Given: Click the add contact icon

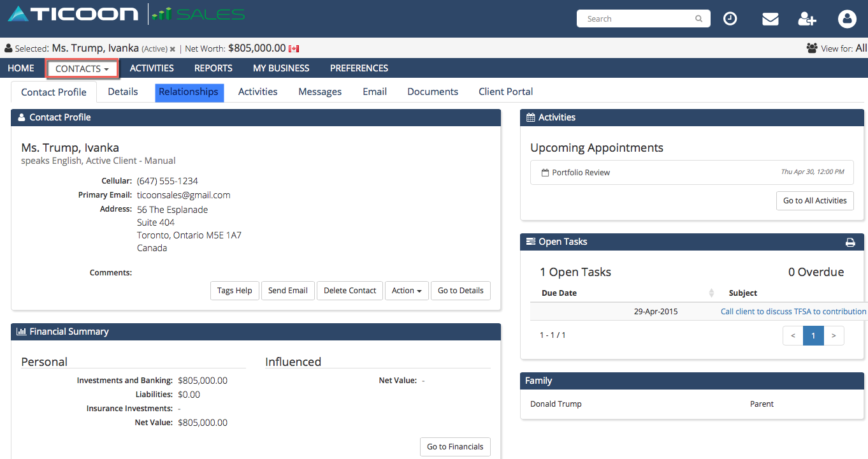Looking at the screenshot, I should [x=807, y=19].
